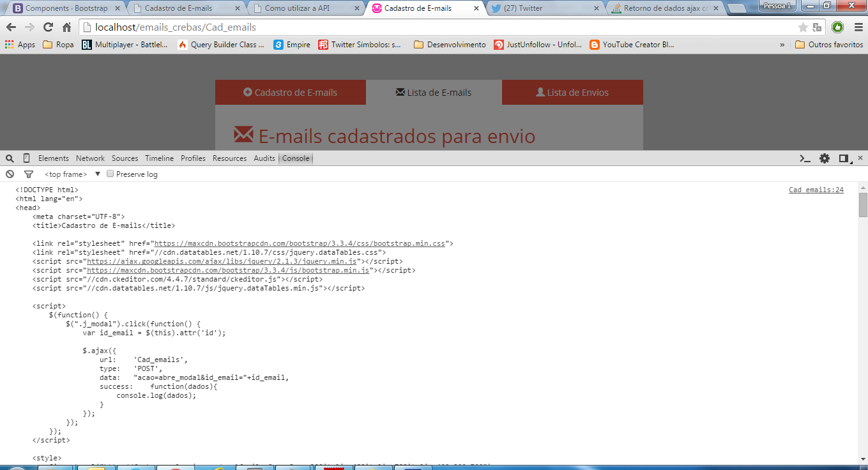Switch to the Retorno de dados ajax tab
868x470 pixels.
pos(664,8)
